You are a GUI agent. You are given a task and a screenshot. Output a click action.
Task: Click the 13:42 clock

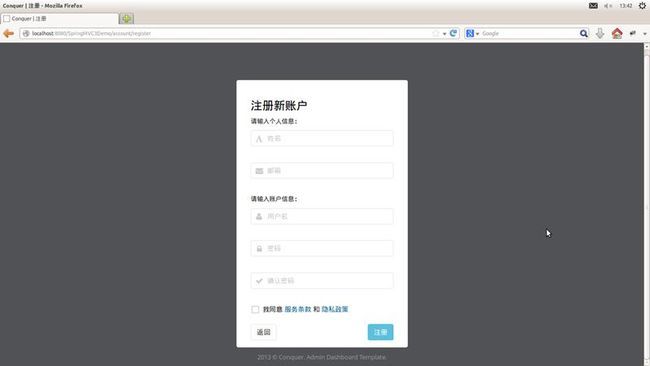pos(626,6)
